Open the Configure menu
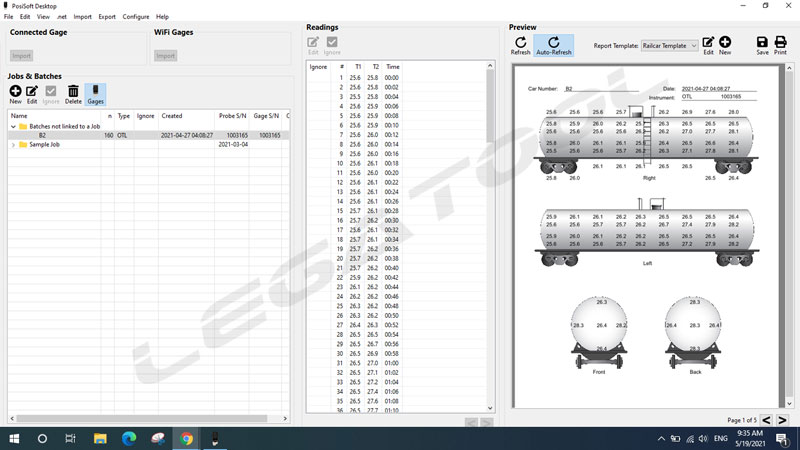The image size is (800, 450). pyautogui.click(x=135, y=17)
